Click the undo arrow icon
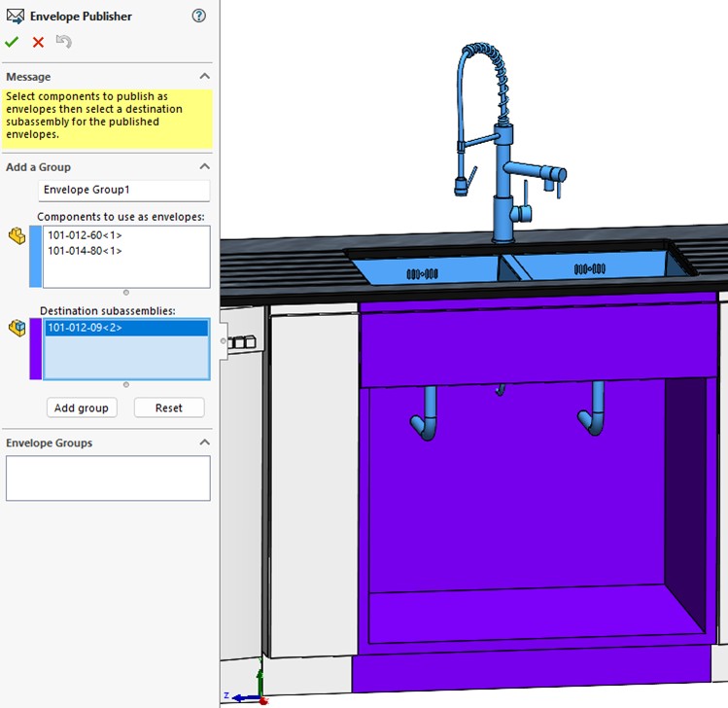This screenshot has width=728, height=708. (x=64, y=42)
